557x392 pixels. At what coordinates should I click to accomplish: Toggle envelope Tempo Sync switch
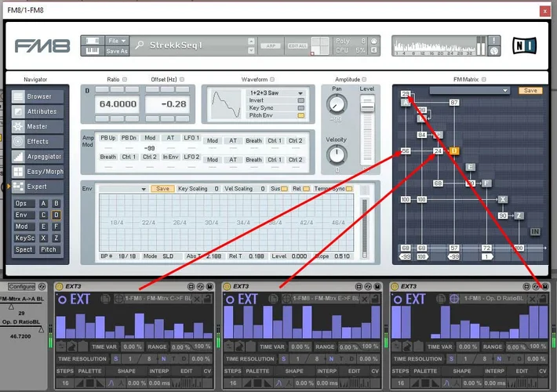tap(349, 189)
